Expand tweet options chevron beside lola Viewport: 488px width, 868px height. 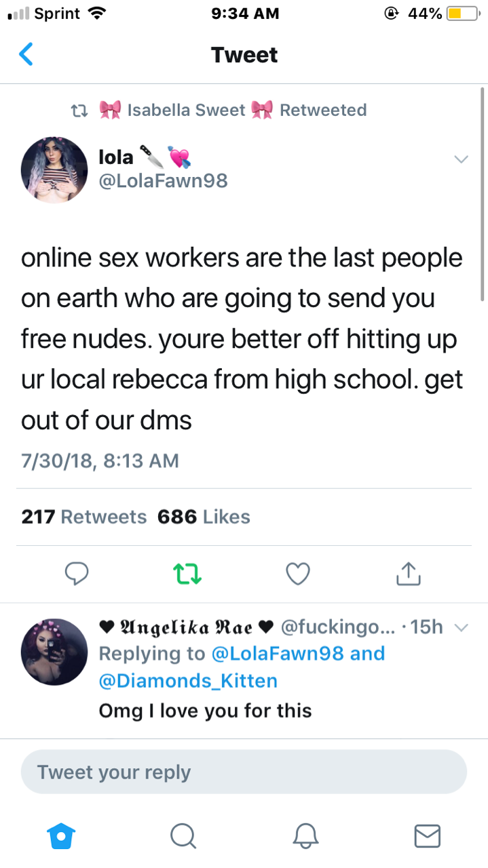(461, 159)
